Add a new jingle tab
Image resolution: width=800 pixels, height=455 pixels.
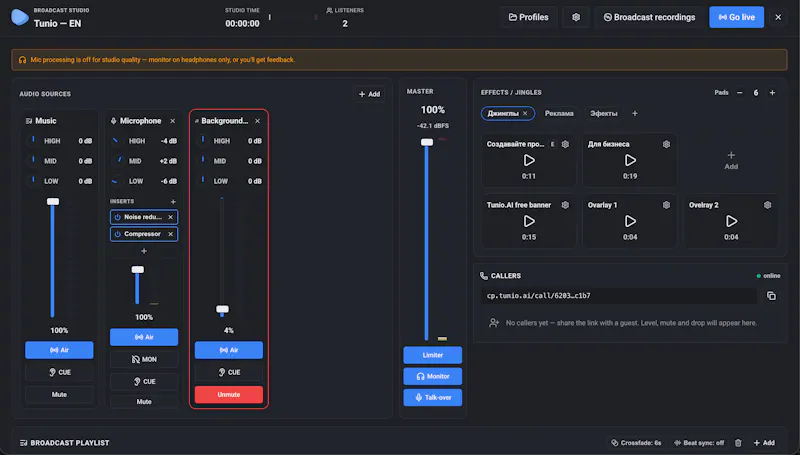click(635, 113)
